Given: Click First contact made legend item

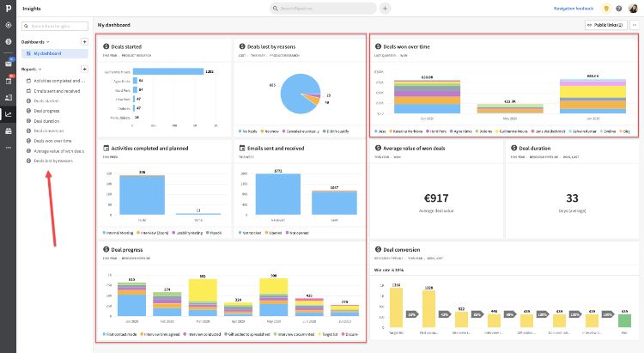Looking at the screenshot, I should 119,334.
